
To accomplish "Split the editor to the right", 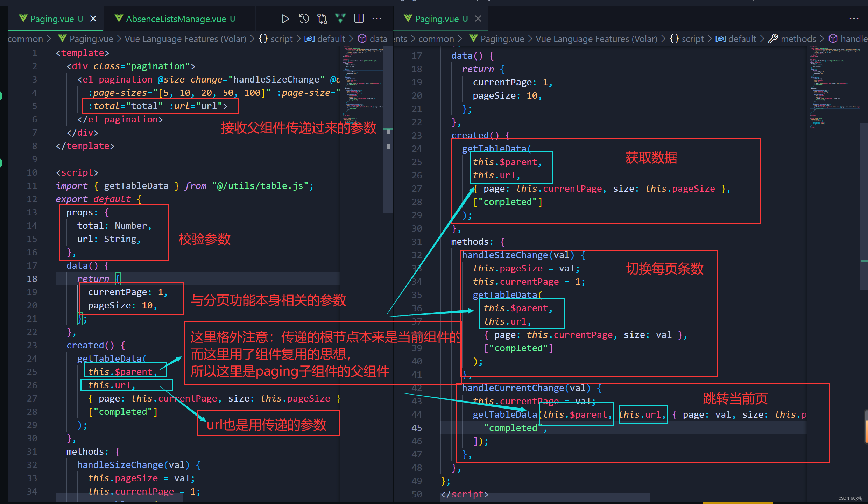I will (x=359, y=19).
